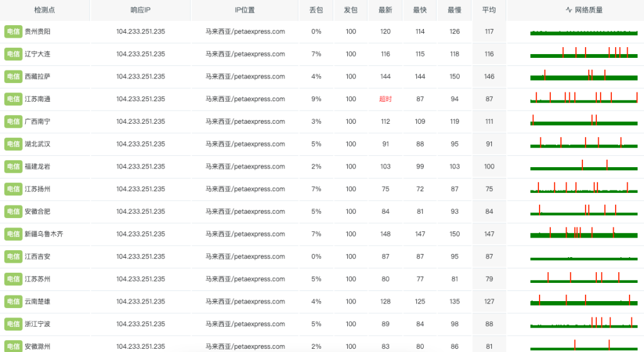Click the 最慢 column header
Image resolution: width=644 pixels, height=352 pixels.
(x=454, y=10)
